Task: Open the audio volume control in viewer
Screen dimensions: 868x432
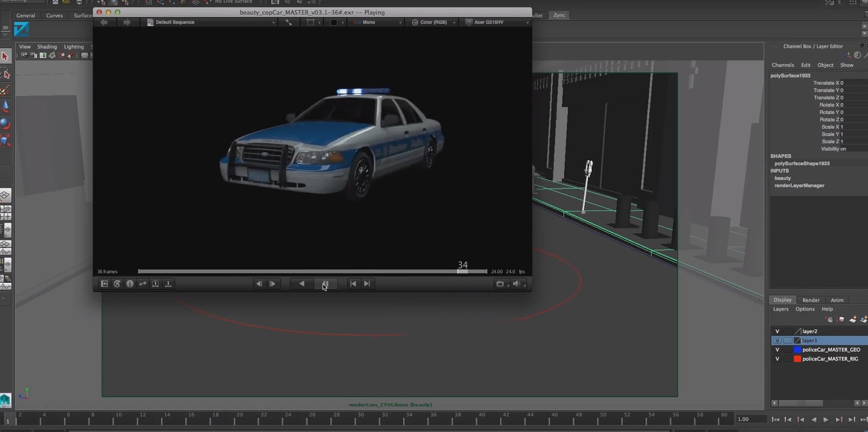Action: (x=518, y=284)
